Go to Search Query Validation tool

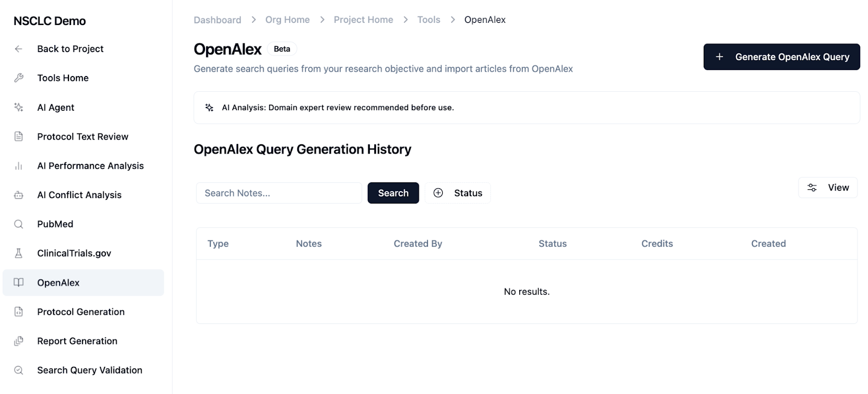tap(90, 371)
